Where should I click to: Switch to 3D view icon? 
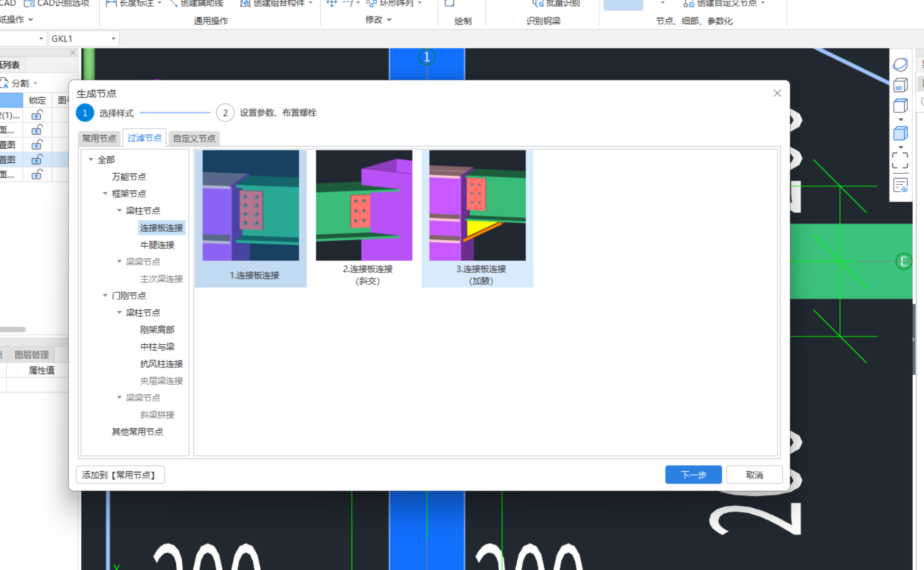tap(900, 85)
